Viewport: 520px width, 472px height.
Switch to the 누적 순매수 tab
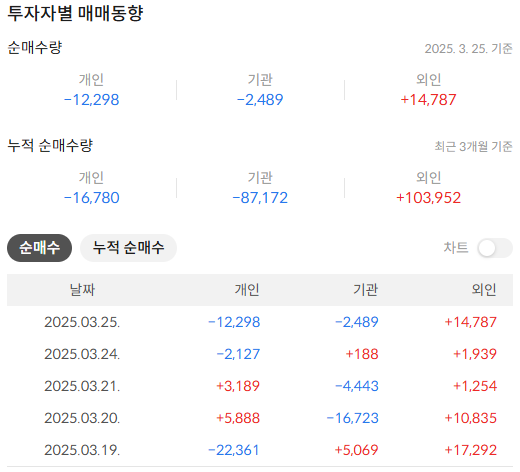(x=128, y=248)
